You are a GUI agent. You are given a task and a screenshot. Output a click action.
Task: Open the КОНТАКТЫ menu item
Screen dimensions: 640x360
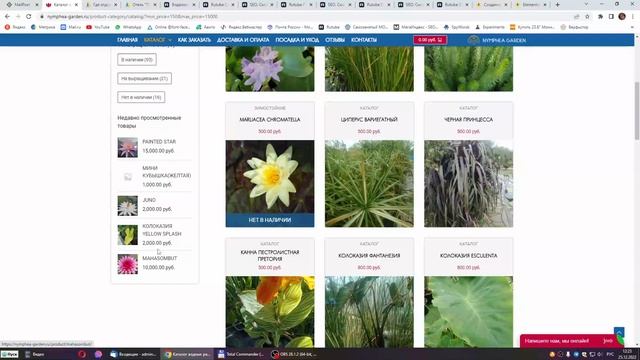coord(364,40)
